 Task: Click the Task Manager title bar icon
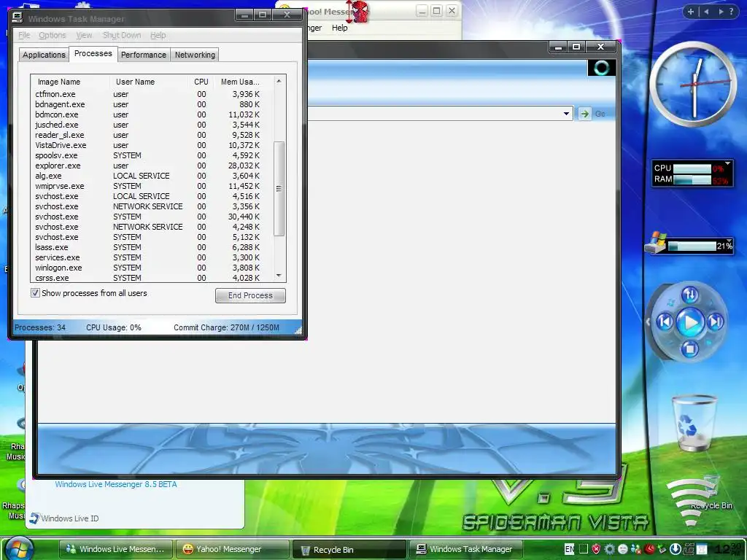click(x=18, y=17)
